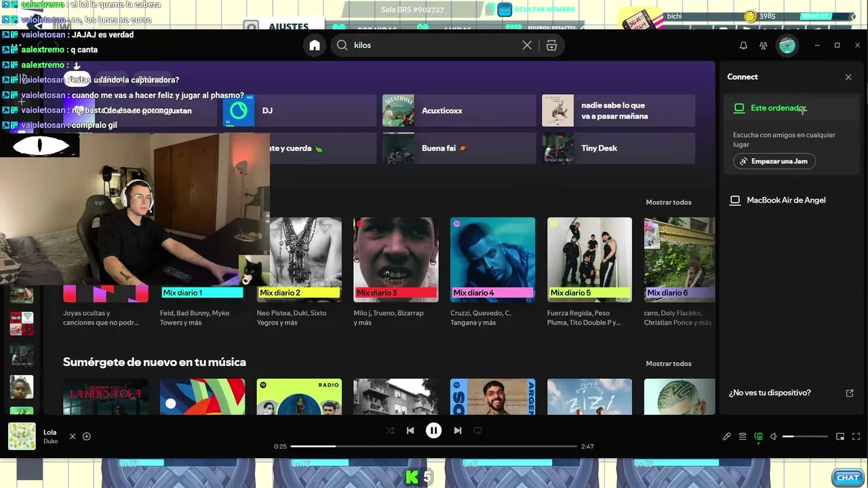This screenshot has height=488, width=868.
Task: Switch playback to MacBook Air de Angel
Action: pos(787,201)
